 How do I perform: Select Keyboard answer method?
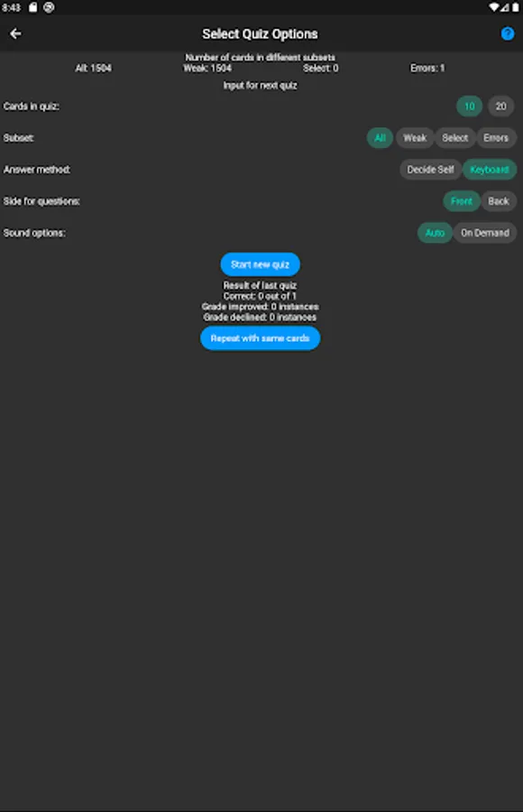coord(490,170)
